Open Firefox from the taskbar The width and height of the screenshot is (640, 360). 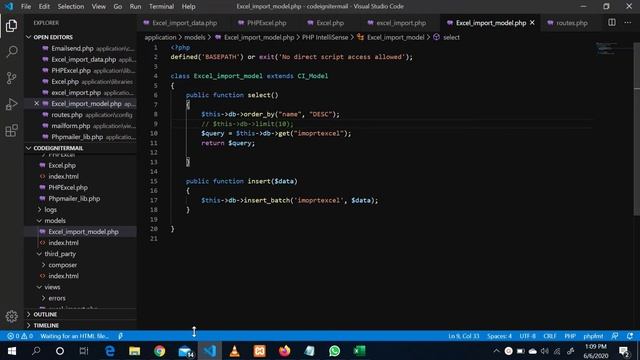(x=284, y=351)
